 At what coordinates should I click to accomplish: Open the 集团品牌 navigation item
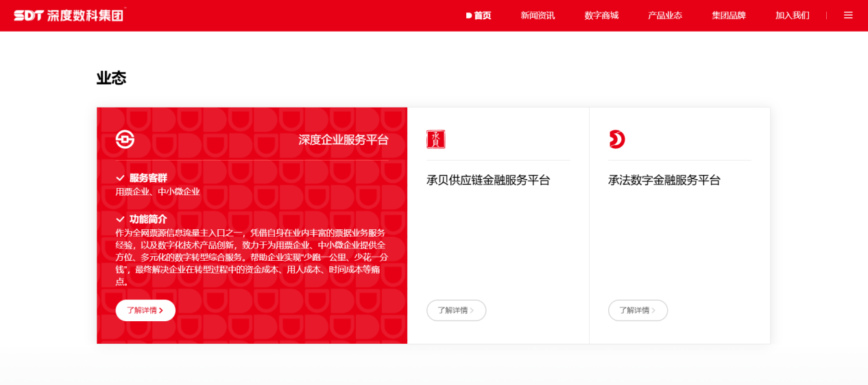pos(729,15)
